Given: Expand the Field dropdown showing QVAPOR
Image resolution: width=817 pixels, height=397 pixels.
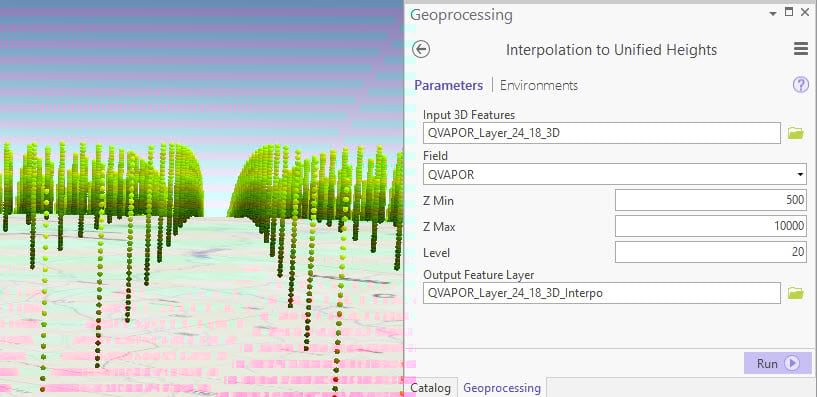Looking at the screenshot, I should tap(615, 175).
